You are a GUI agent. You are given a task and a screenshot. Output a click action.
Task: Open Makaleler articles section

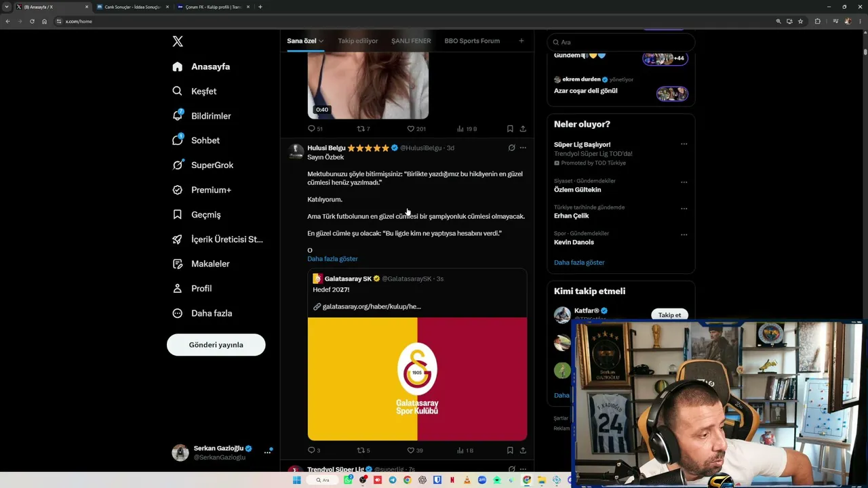(x=201, y=264)
